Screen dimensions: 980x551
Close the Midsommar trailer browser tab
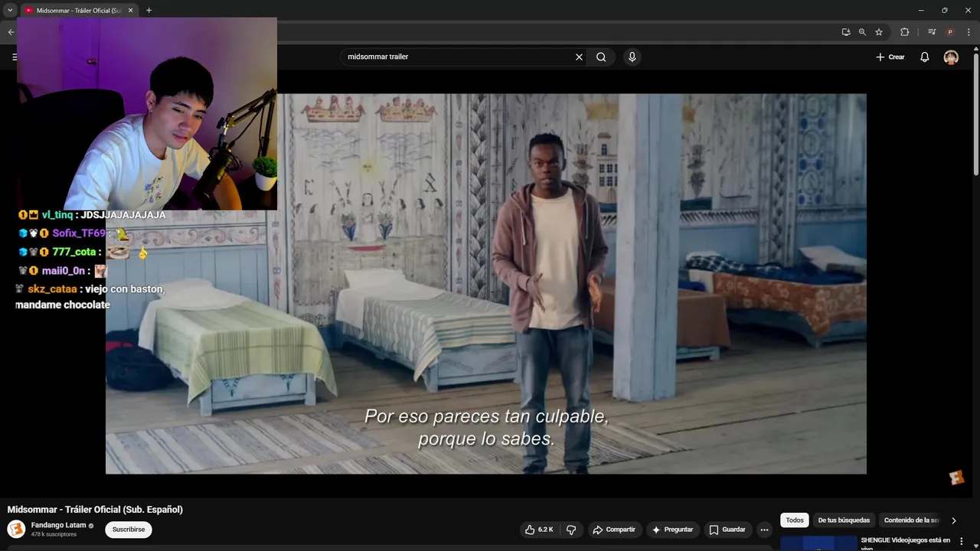[x=130, y=11]
